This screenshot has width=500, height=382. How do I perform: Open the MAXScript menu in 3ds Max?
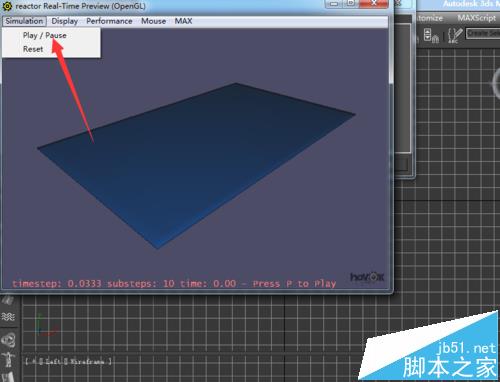pyautogui.click(x=477, y=18)
